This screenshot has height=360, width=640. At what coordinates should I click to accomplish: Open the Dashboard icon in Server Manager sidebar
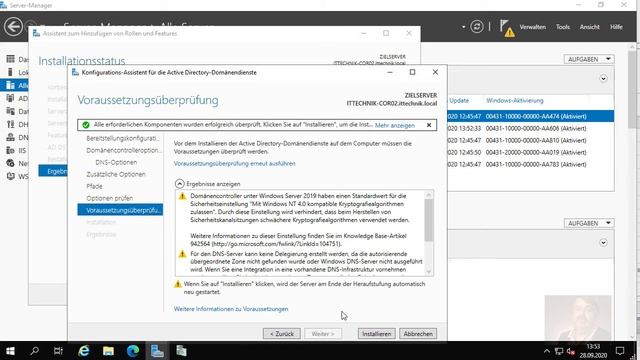pos(11,59)
